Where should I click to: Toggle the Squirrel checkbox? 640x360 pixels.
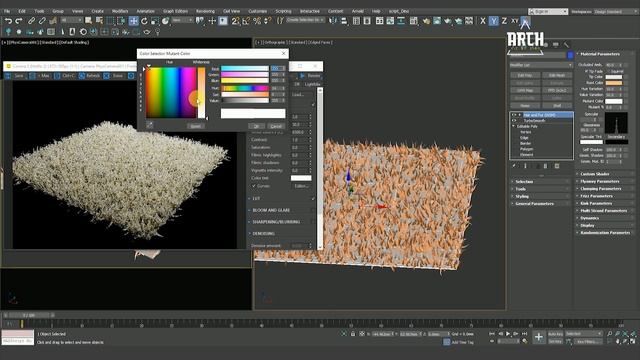pos(608,71)
